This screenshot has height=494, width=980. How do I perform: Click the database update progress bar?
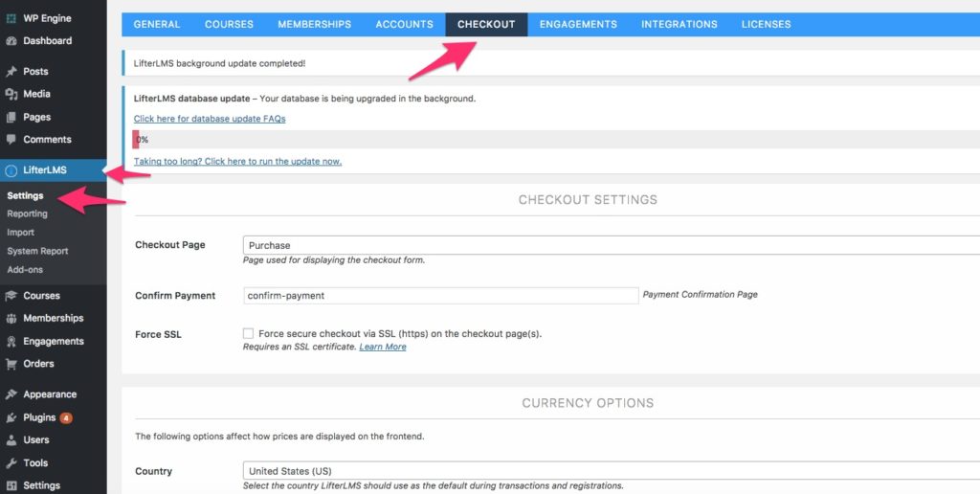click(556, 140)
